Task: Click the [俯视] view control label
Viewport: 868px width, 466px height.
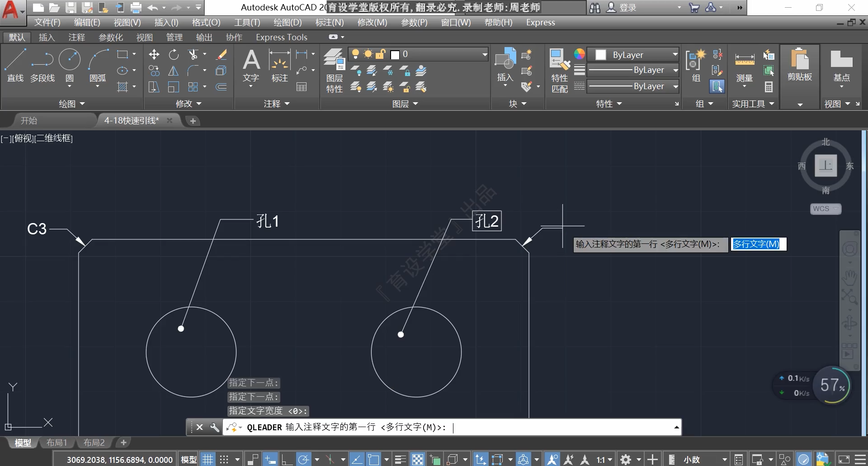Action: click(23, 138)
